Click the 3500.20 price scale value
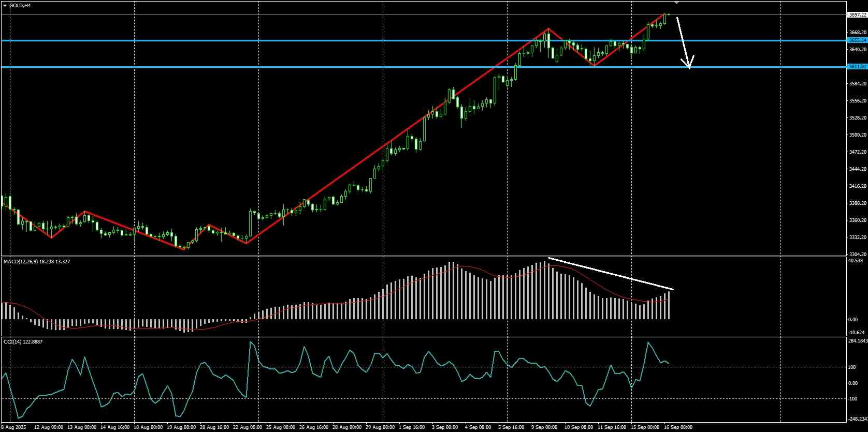Image resolution: width=868 pixels, height=432 pixels. click(858, 135)
